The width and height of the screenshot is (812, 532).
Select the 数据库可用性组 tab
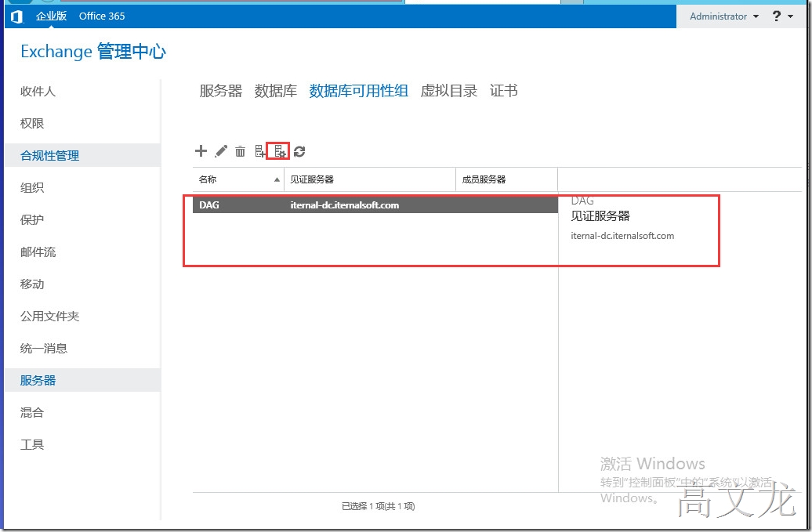pos(358,91)
